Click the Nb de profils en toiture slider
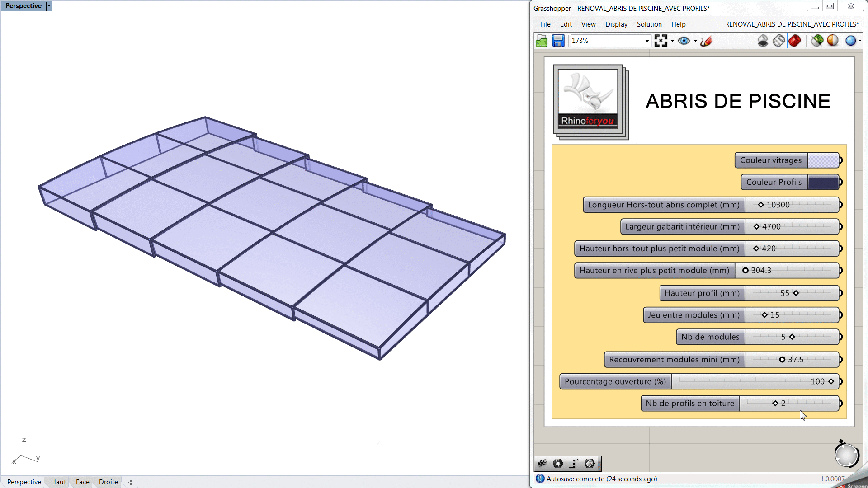868x488 pixels. tap(789, 404)
